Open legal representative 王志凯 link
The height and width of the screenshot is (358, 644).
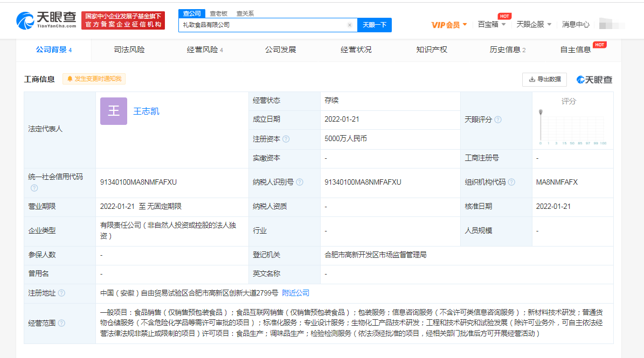(147, 111)
